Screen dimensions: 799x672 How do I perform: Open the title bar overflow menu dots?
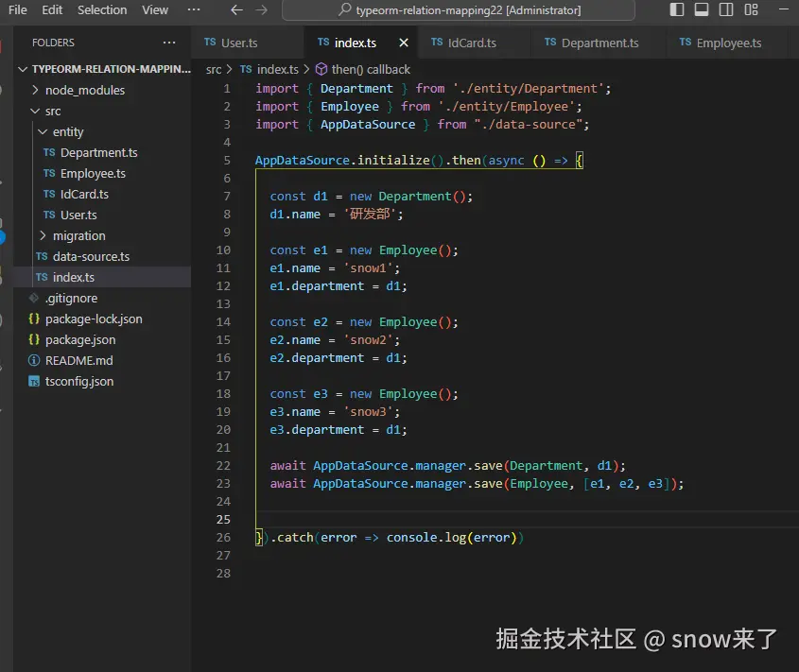click(x=194, y=9)
